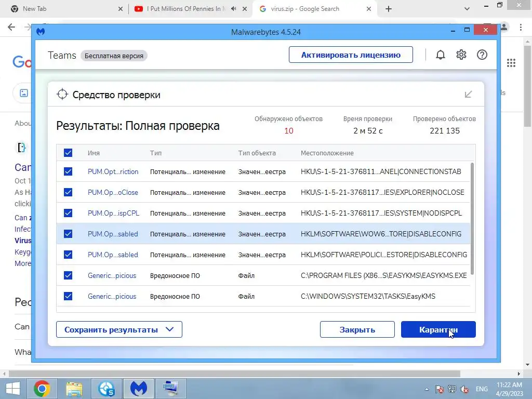Open the Chrome three-dot menu
The image size is (532, 399).
521,27
